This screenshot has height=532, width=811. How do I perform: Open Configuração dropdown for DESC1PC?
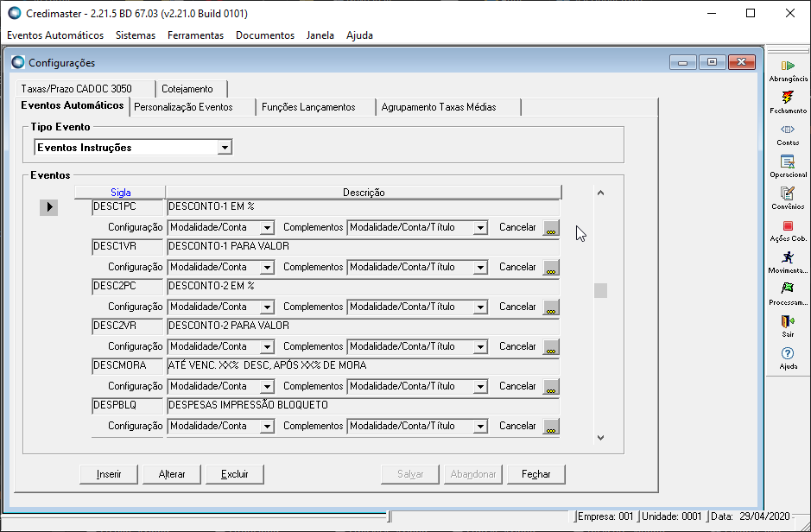pyautogui.click(x=267, y=227)
